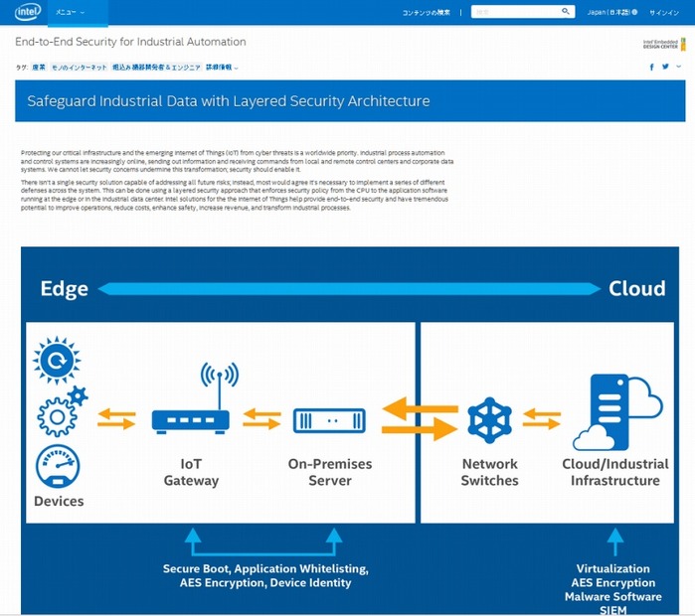Click the Network Switches icon

489,420
